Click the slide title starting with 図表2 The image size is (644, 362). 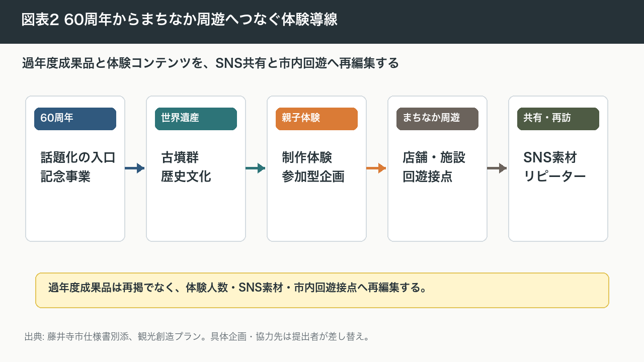180,20
